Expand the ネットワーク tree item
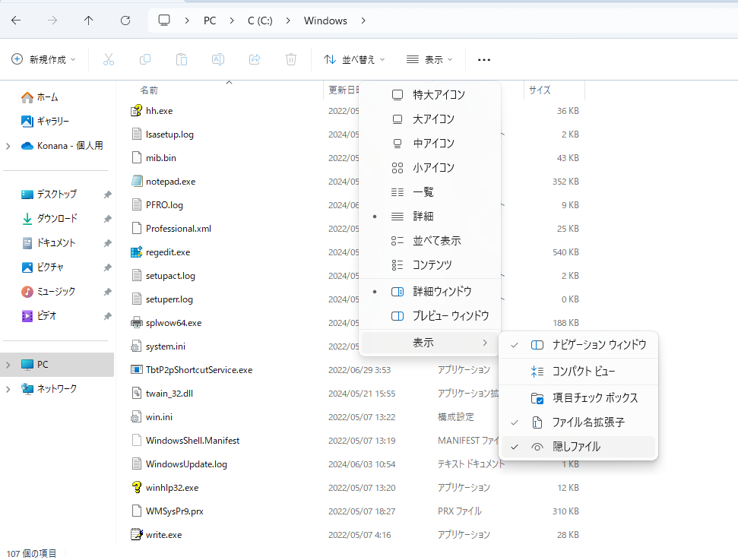738x560 pixels. [x=9, y=388]
